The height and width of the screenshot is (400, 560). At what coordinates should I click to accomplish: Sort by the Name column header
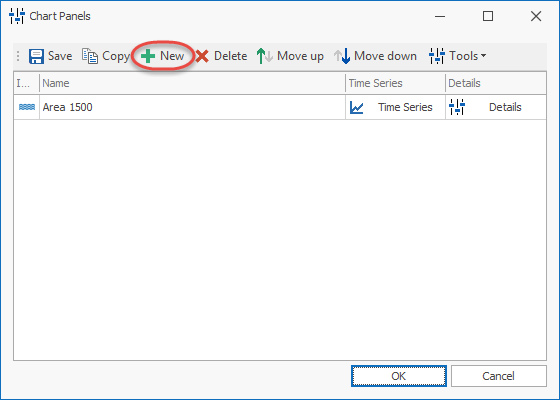coord(192,83)
